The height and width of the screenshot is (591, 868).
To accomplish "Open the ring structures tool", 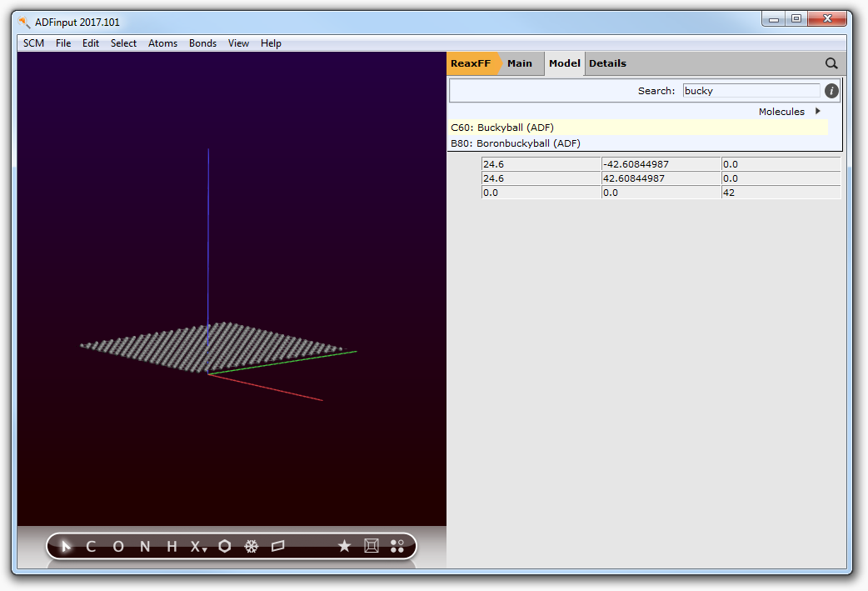I will (225, 546).
